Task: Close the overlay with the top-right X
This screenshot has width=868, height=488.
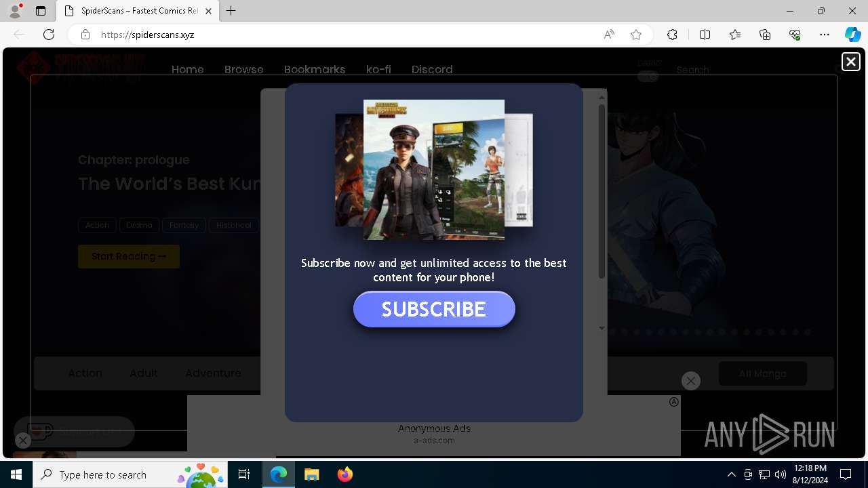Action: 850,62
